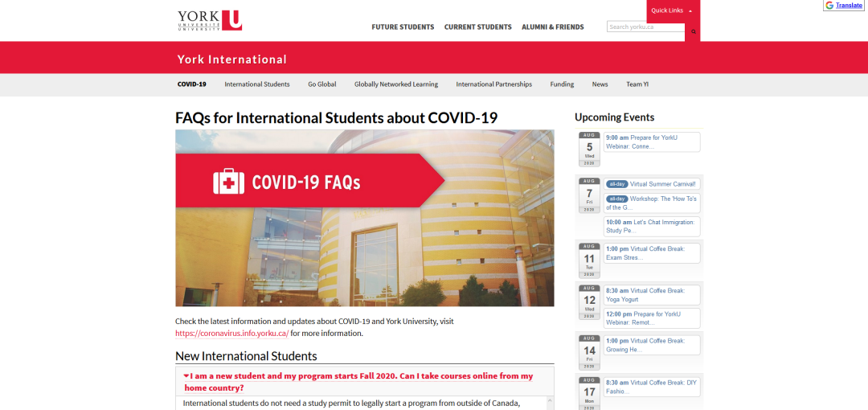Click the York International header title
Screen dimensions: 868x410
232,59
